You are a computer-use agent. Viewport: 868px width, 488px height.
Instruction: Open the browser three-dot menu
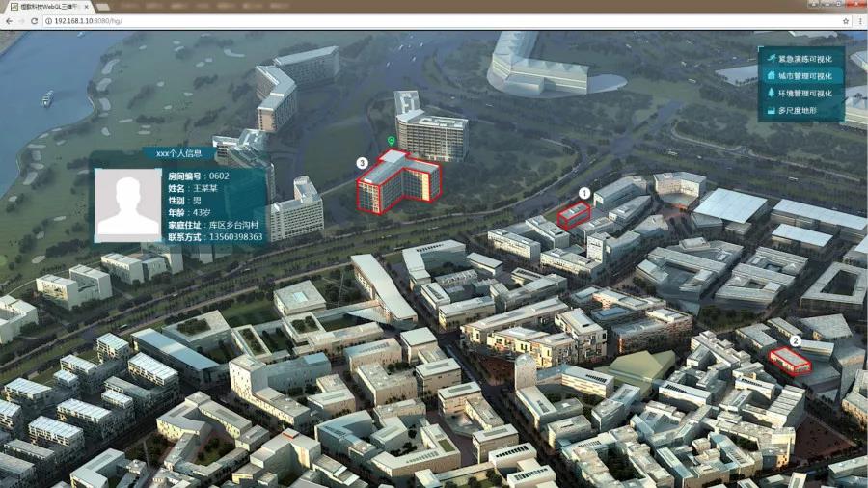[x=861, y=21]
